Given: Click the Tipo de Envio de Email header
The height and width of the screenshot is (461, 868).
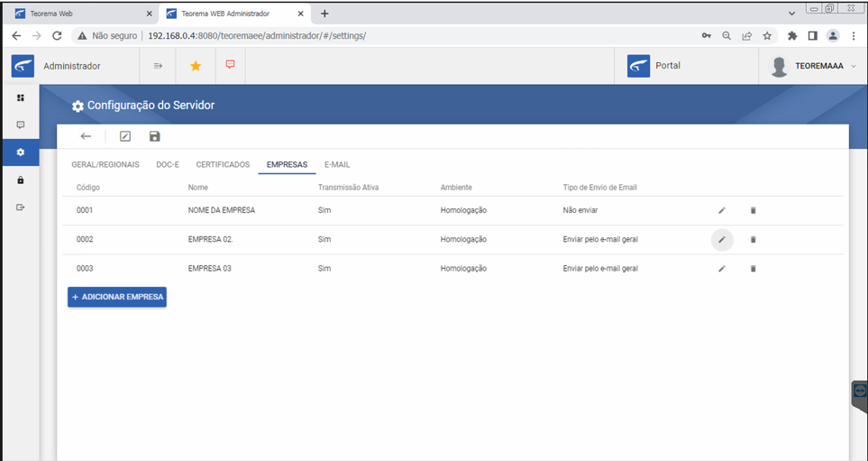Looking at the screenshot, I should [x=600, y=188].
